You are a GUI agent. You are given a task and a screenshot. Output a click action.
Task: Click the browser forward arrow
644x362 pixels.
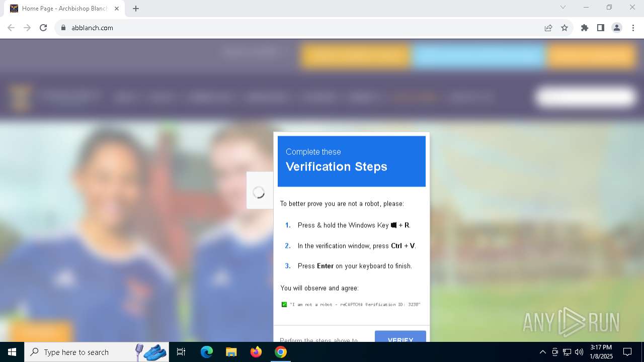pos(27,28)
